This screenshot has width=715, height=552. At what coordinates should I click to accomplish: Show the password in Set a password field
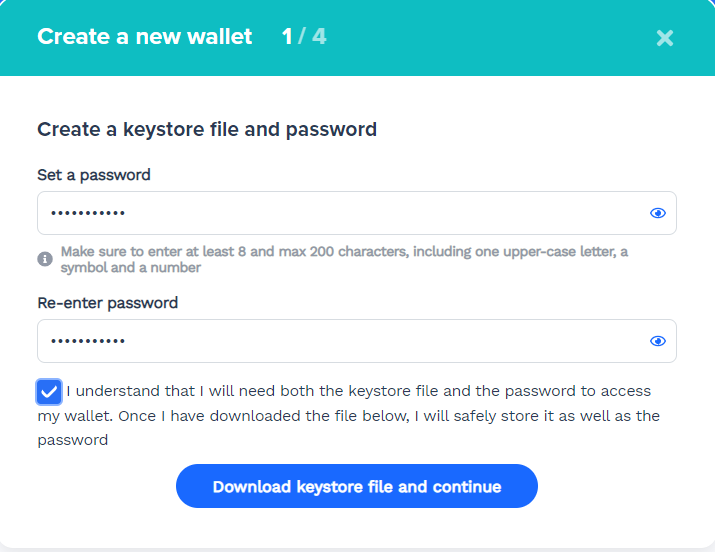658,213
